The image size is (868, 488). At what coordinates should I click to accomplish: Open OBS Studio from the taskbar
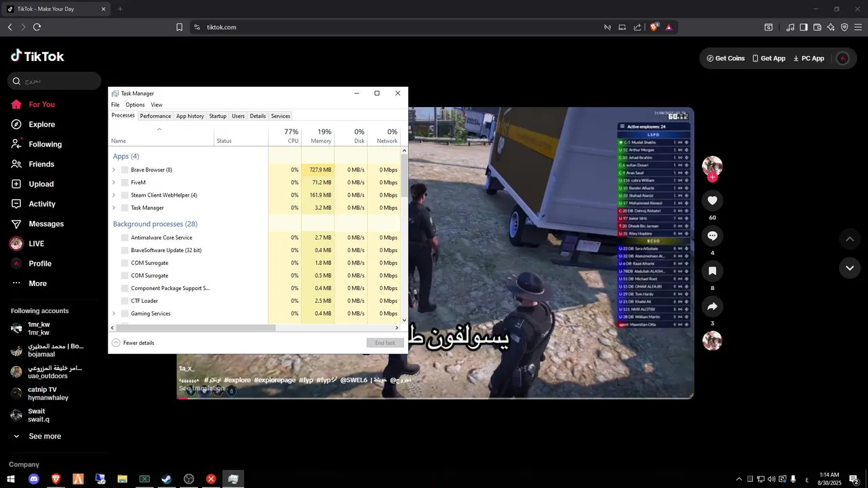point(189,479)
